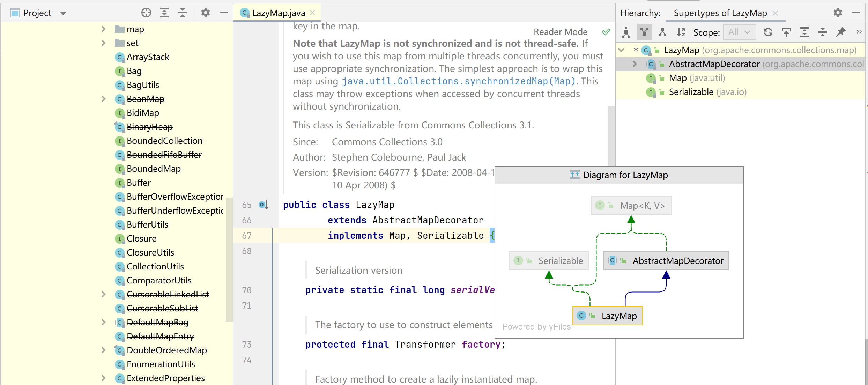Open java.util.Collections.synchronizedMap(Map) doc link
The width and height of the screenshot is (868, 385).
458,81
